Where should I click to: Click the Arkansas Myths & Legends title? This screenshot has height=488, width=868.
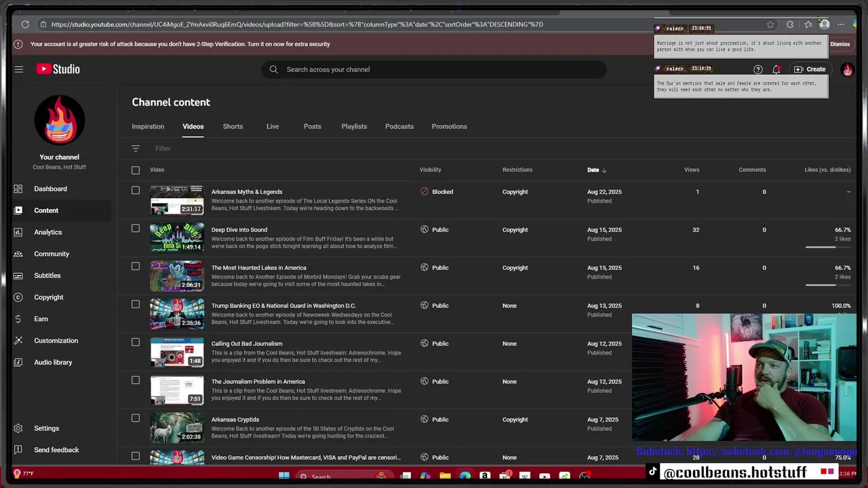pos(247,192)
